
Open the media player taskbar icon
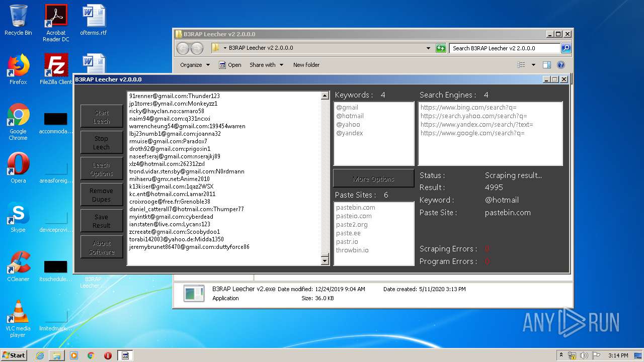(x=74, y=355)
